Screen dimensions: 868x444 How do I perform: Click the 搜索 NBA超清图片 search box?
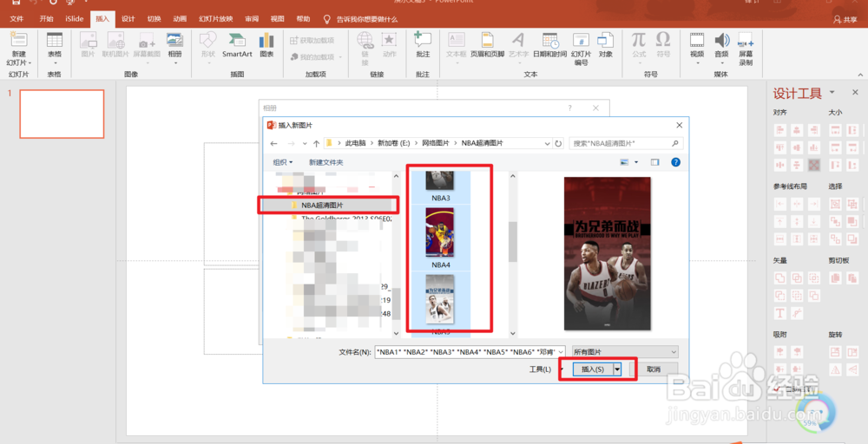pos(626,143)
